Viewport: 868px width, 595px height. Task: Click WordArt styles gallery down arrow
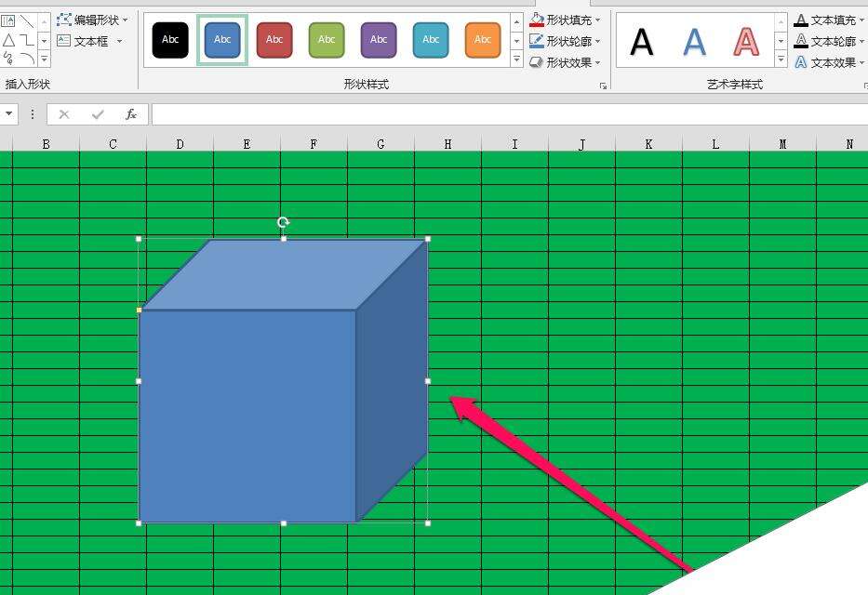(781, 41)
